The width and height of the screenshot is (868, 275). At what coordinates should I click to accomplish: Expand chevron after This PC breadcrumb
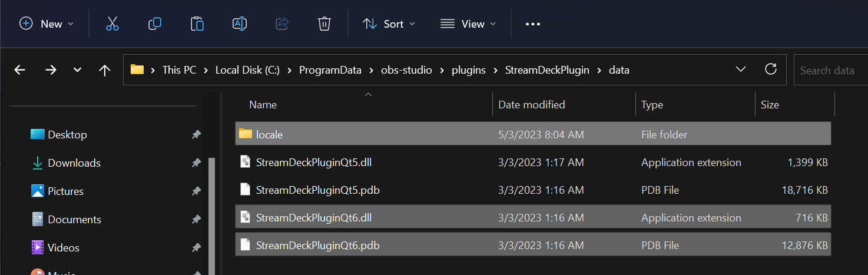click(x=206, y=70)
